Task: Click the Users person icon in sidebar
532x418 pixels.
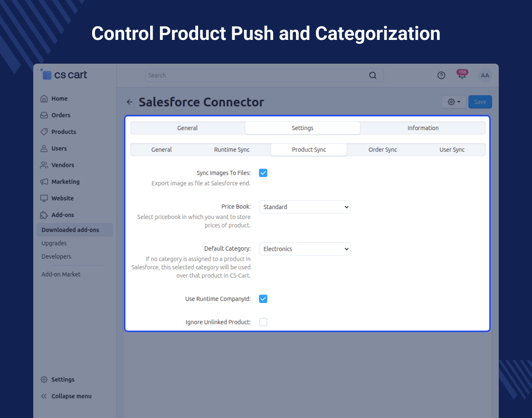Action: pos(44,148)
